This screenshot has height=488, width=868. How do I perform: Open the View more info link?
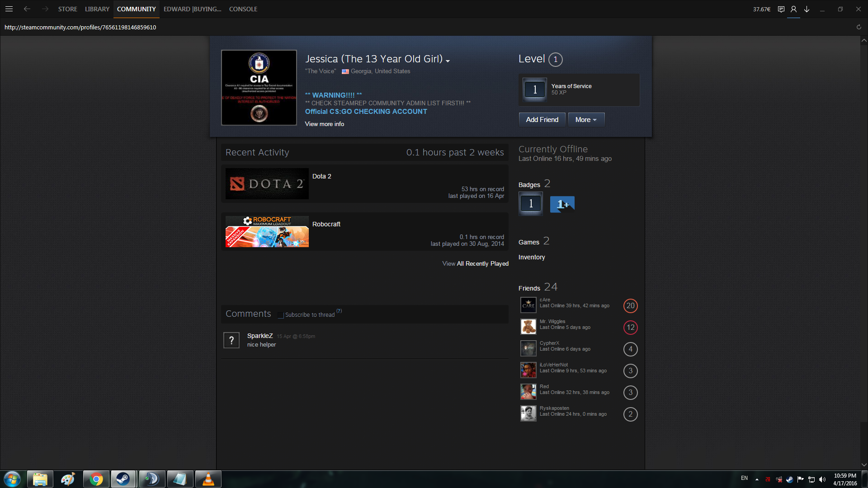pos(324,124)
